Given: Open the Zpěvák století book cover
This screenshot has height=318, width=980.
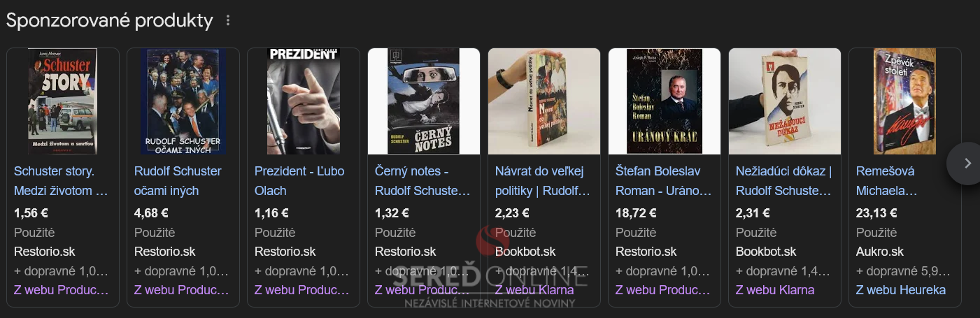Looking at the screenshot, I should point(905,101).
